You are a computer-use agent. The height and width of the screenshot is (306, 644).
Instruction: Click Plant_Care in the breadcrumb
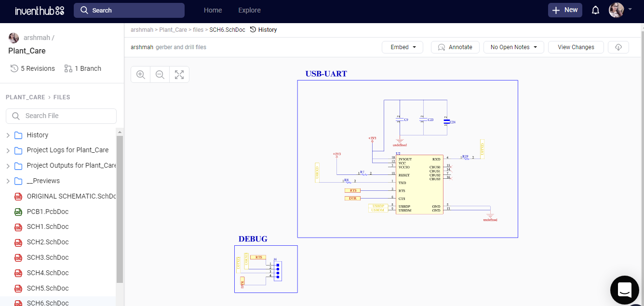(x=173, y=30)
